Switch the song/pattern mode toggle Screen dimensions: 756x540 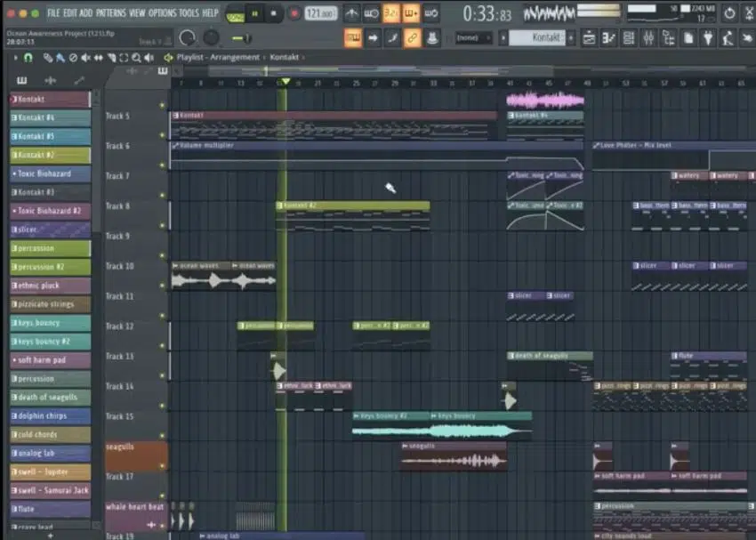click(x=235, y=14)
